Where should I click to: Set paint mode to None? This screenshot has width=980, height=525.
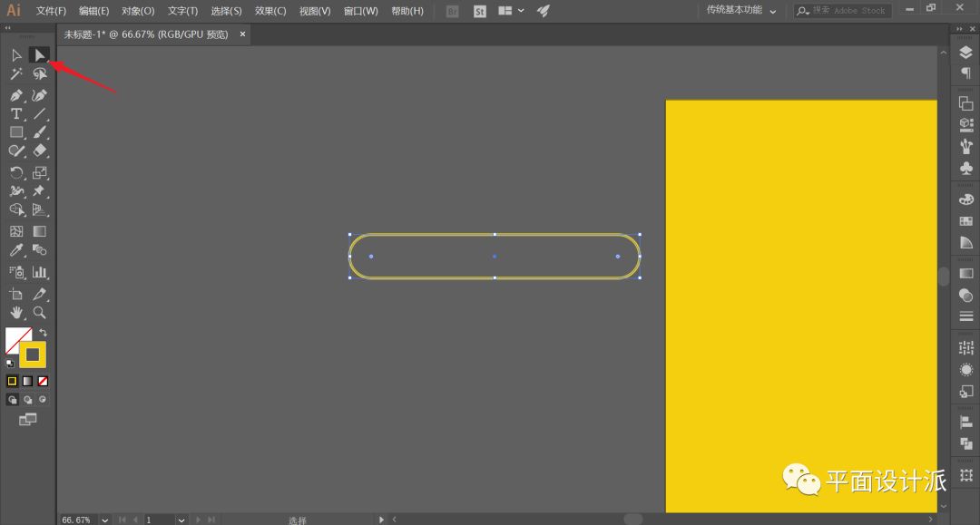tap(43, 381)
